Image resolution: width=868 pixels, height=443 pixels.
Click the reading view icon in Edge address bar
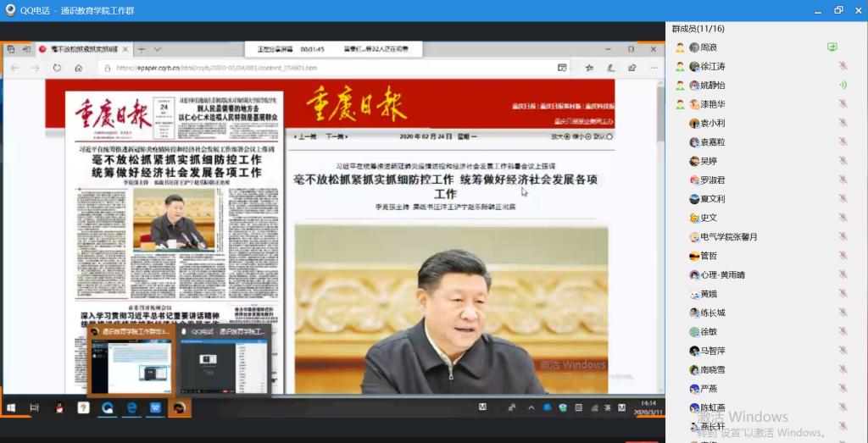[562, 68]
